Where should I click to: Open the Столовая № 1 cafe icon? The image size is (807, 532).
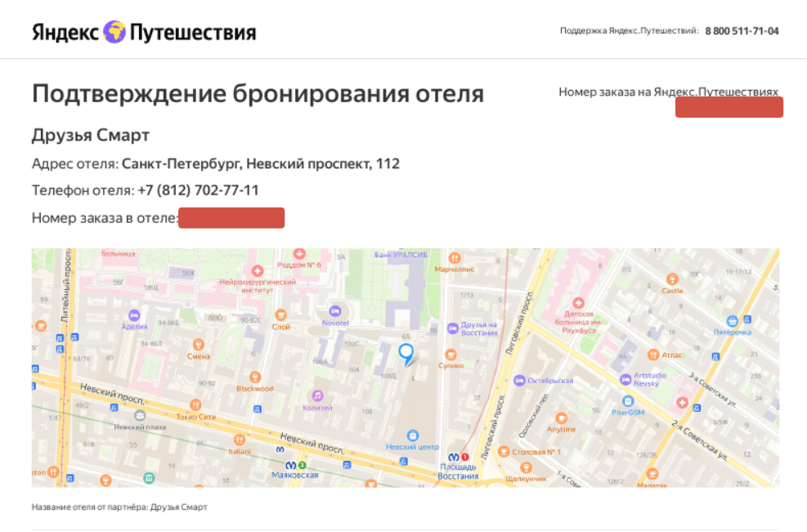[x=503, y=451]
